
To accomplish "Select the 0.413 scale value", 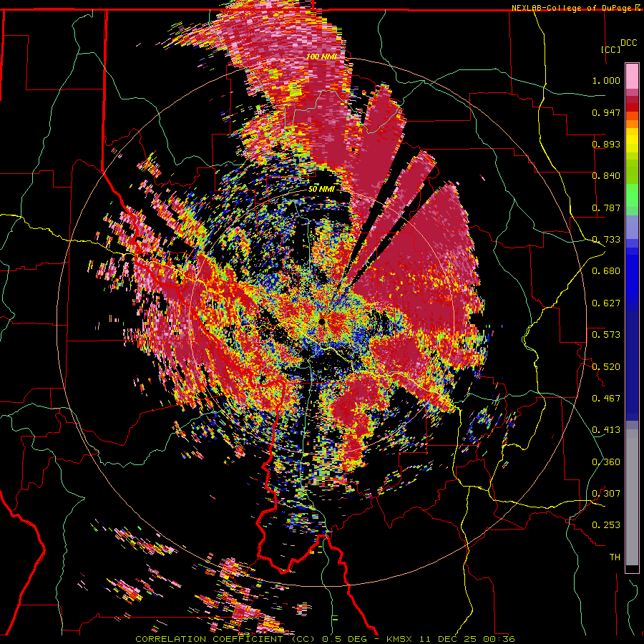I will 606,429.
